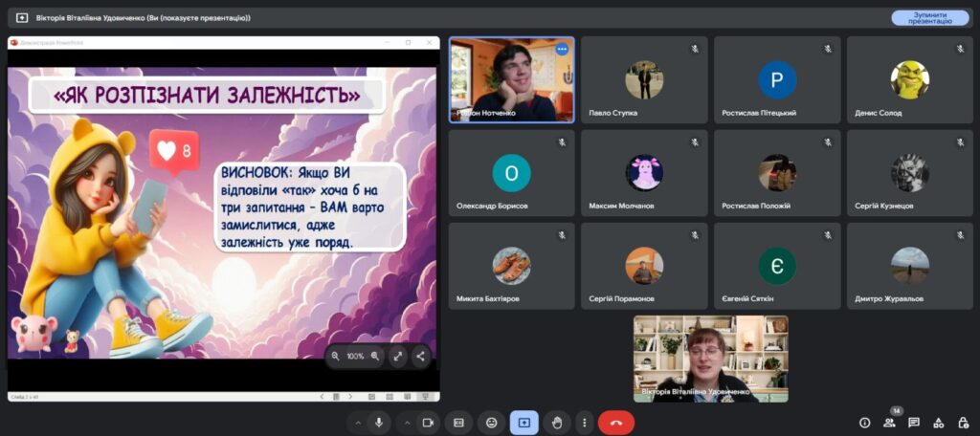
Task: Select Павло Ступка participant tile
Action: [x=644, y=80]
